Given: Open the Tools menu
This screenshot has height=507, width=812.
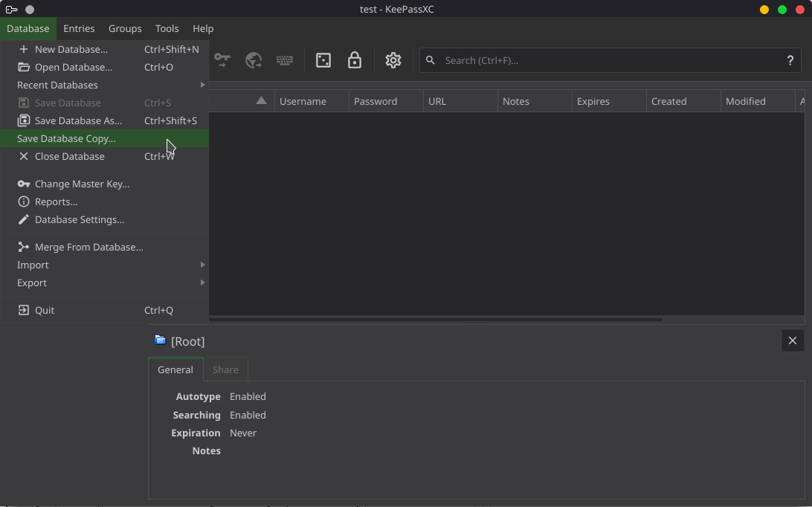Looking at the screenshot, I should click(x=167, y=28).
